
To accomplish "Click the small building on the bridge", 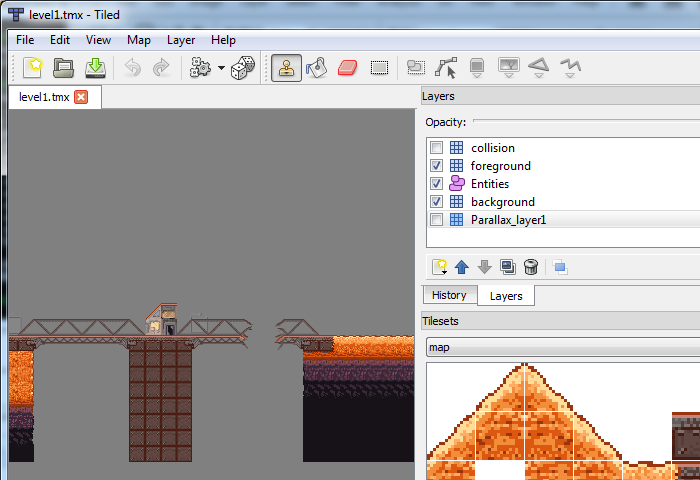I will [162, 319].
